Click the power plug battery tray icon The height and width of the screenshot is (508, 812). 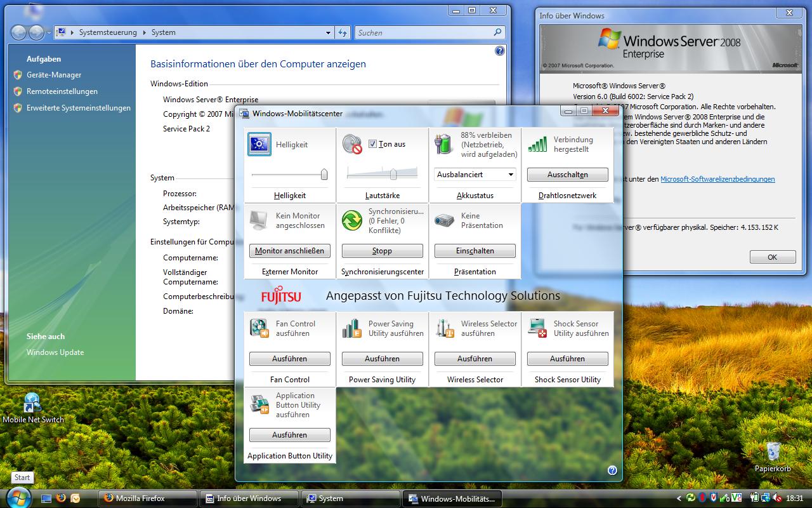point(754,498)
